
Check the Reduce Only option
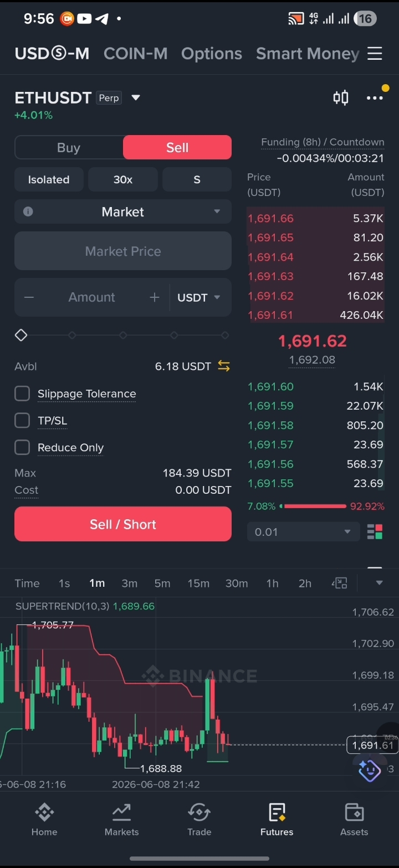point(22,447)
